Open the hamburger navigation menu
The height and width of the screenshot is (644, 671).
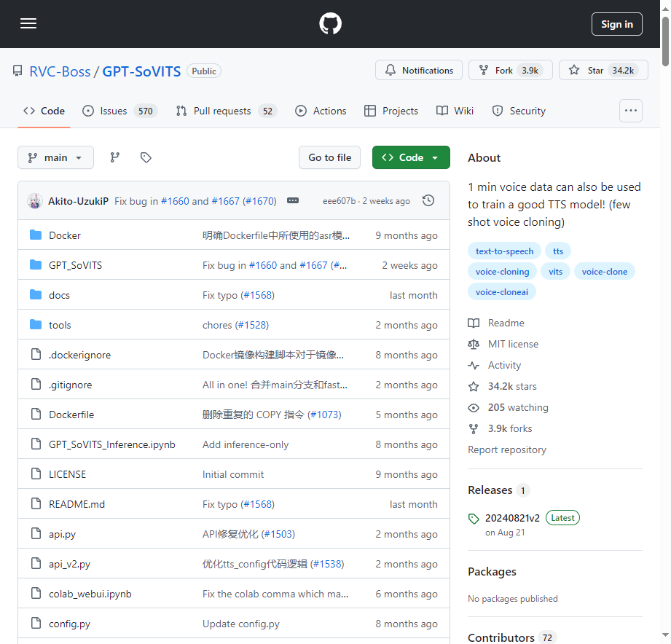(28, 23)
